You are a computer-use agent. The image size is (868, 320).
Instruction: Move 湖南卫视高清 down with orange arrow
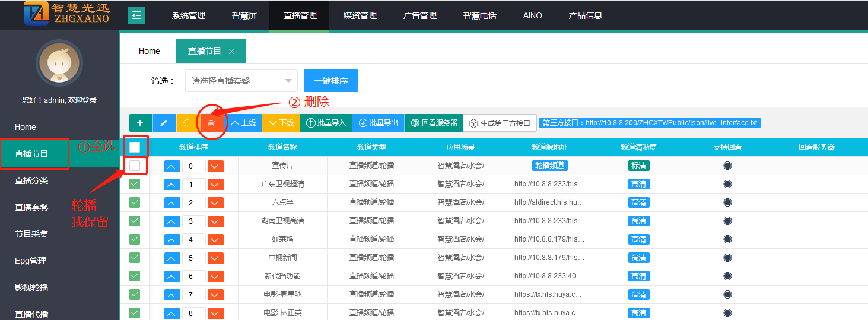pyautogui.click(x=215, y=221)
